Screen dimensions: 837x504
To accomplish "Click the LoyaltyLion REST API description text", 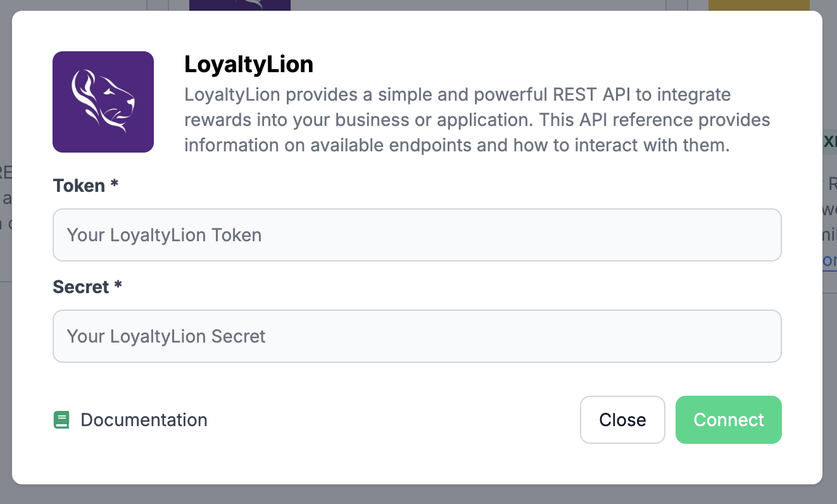I will click(457, 120).
